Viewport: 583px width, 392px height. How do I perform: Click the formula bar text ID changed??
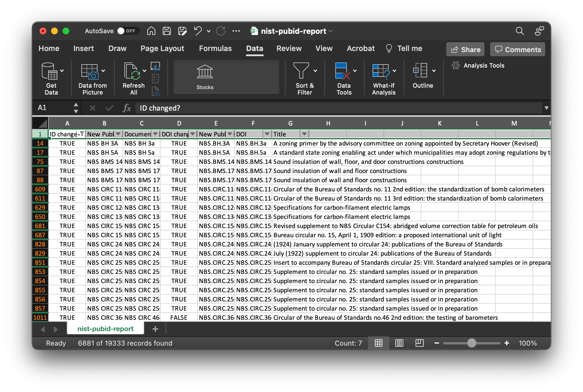[x=160, y=108]
